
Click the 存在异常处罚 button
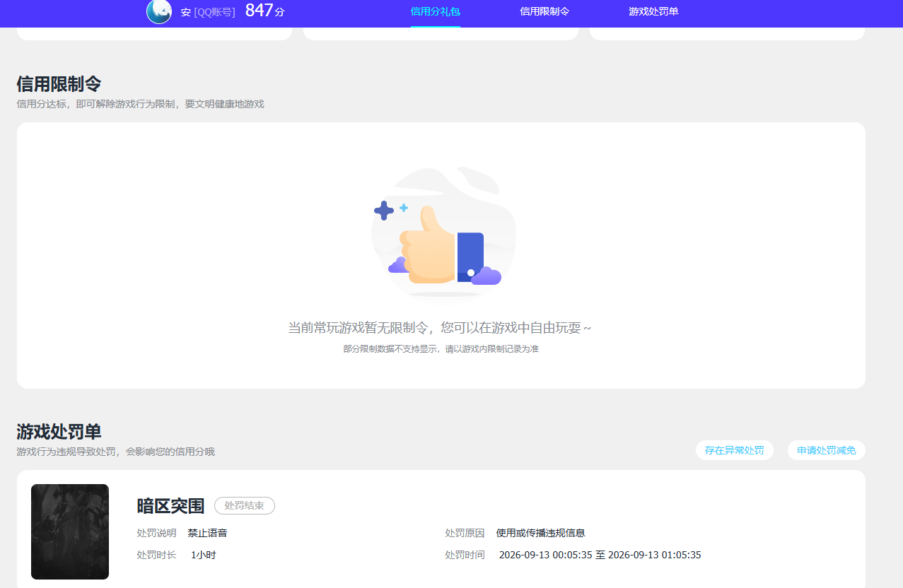[735, 450]
